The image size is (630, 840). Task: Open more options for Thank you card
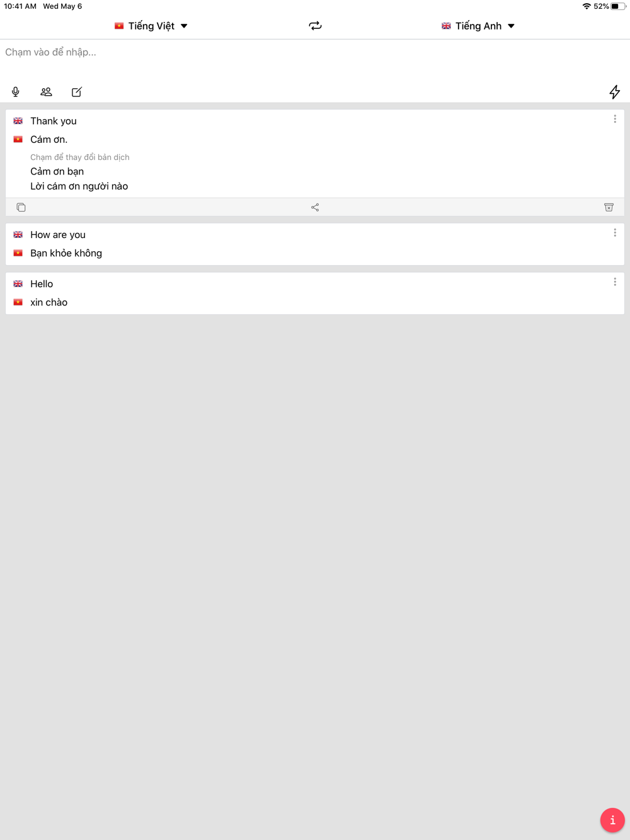pyautogui.click(x=615, y=119)
